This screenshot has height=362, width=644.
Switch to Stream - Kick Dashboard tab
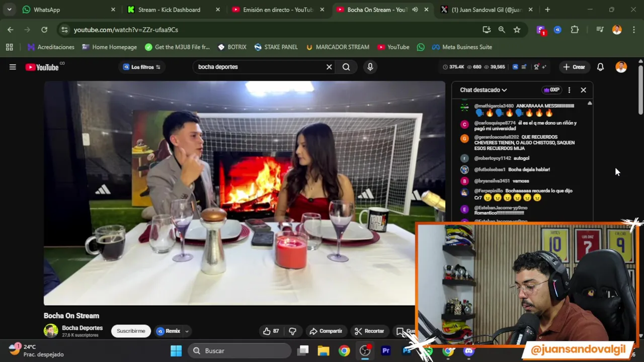coord(174,10)
